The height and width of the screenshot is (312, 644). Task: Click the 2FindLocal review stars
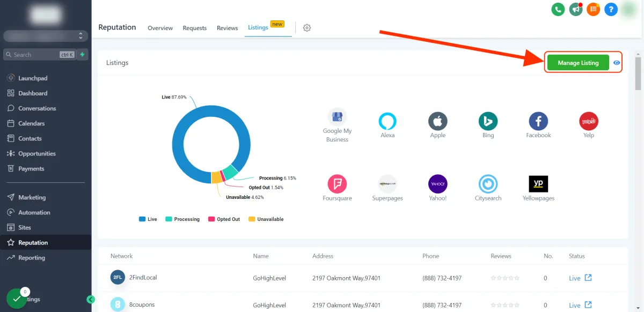click(505, 278)
